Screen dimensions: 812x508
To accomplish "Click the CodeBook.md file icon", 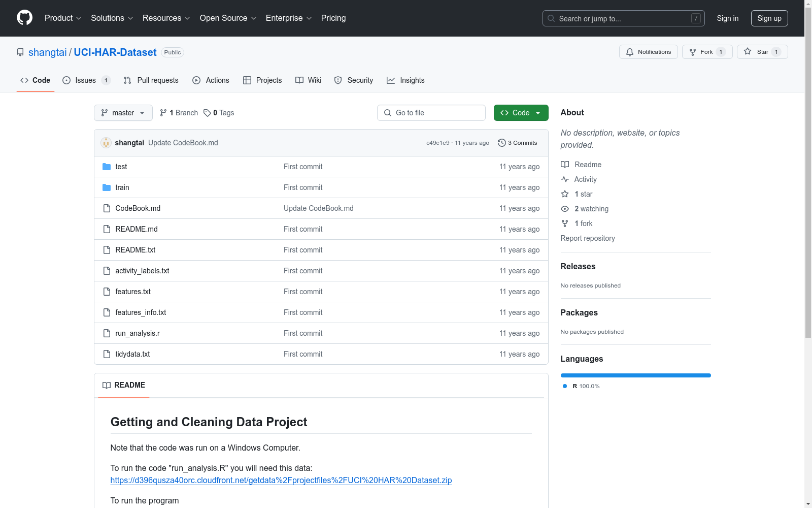I will click(x=107, y=208).
